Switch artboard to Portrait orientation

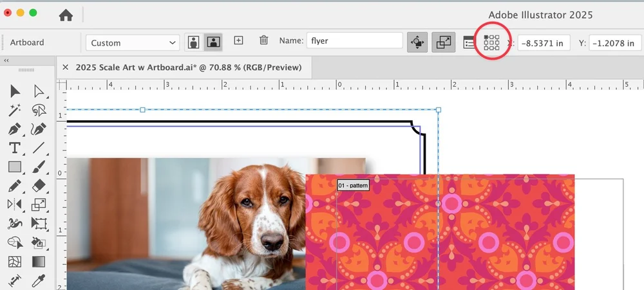[194, 42]
